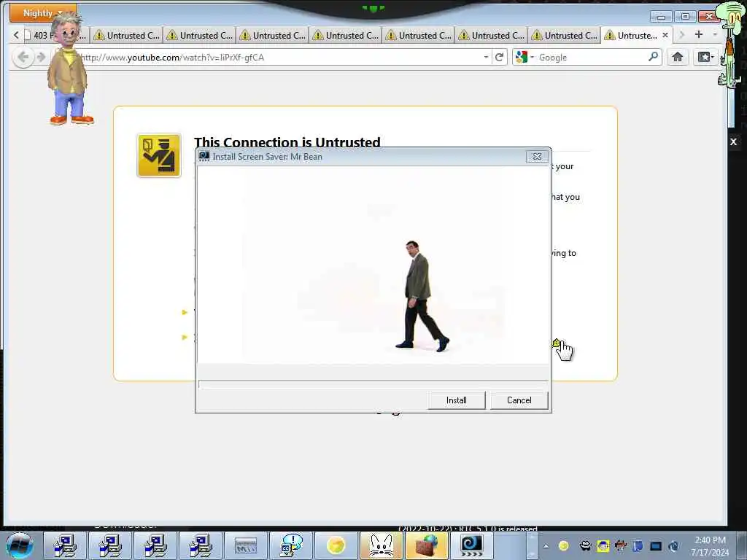Image resolution: width=747 pixels, height=560 pixels.
Task: Minimize the Nightly browser window
Action: pyautogui.click(x=661, y=17)
